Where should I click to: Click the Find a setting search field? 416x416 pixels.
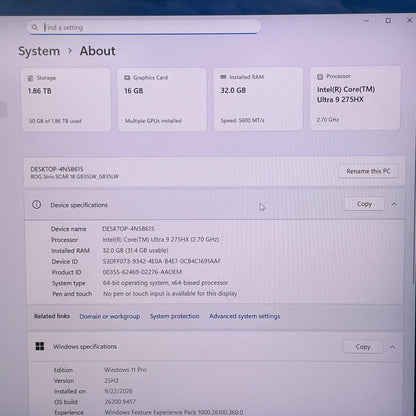pyautogui.click(x=143, y=27)
